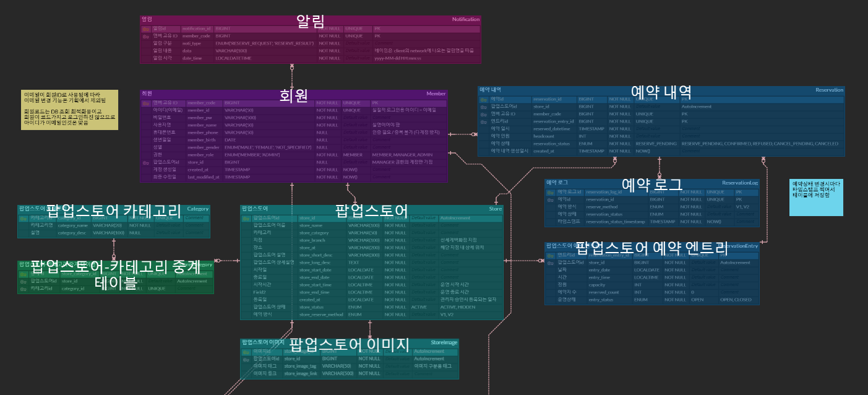Click the store_image_tag field in StoreImage
868x395 pixels.
point(301,366)
